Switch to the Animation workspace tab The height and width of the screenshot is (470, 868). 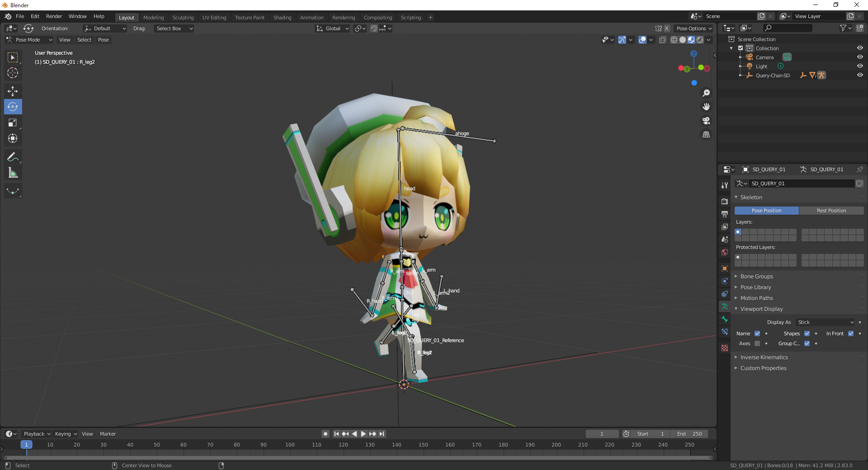click(311, 18)
